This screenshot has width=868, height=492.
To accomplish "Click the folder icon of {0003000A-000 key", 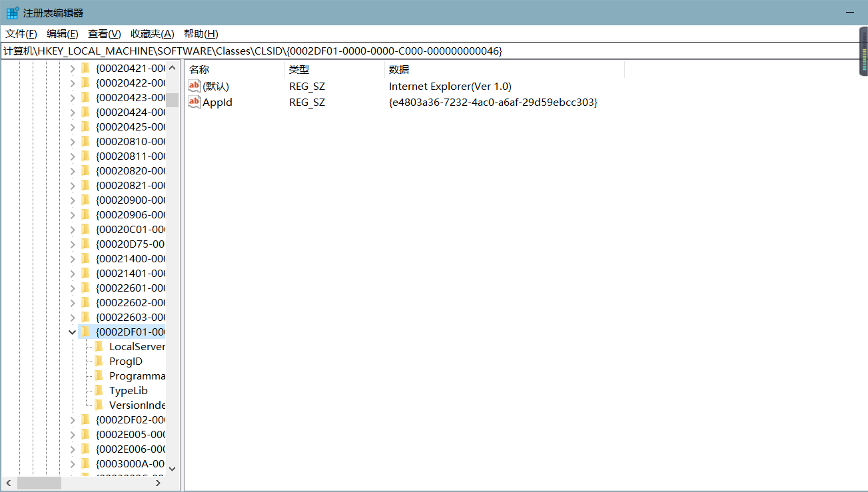I will pyautogui.click(x=85, y=463).
